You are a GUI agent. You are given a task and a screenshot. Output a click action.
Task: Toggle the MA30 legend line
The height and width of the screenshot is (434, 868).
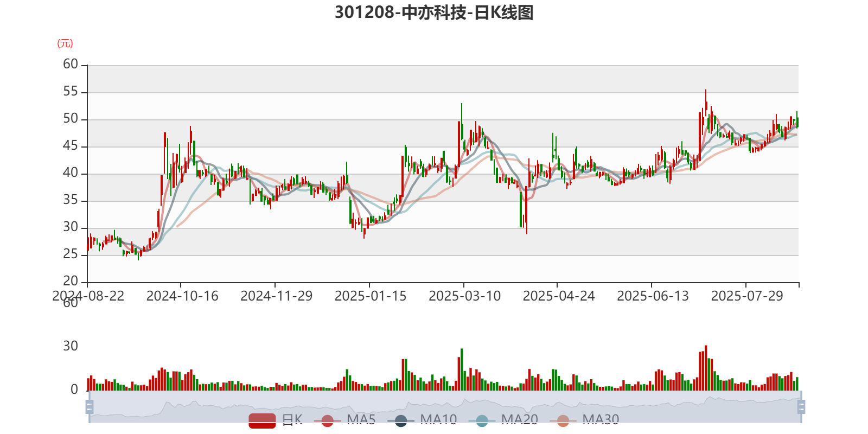pos(584,420)
